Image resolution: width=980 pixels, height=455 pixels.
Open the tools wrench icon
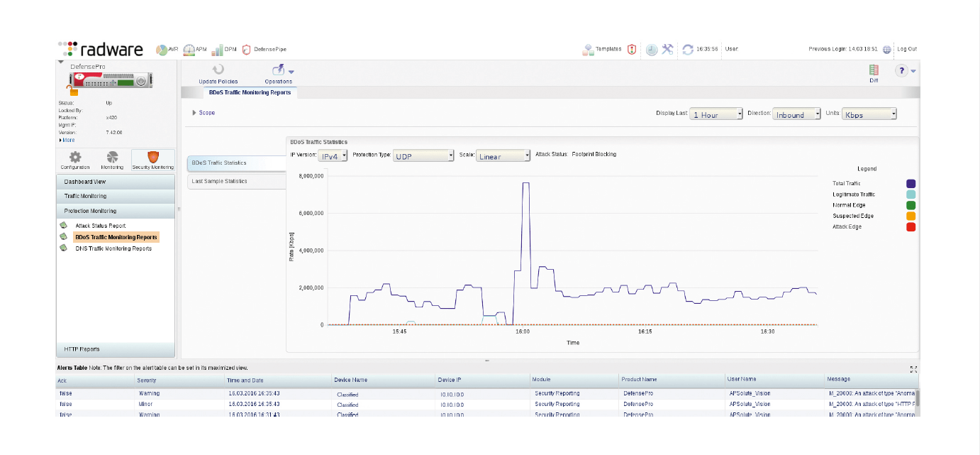tap(668, 49)
